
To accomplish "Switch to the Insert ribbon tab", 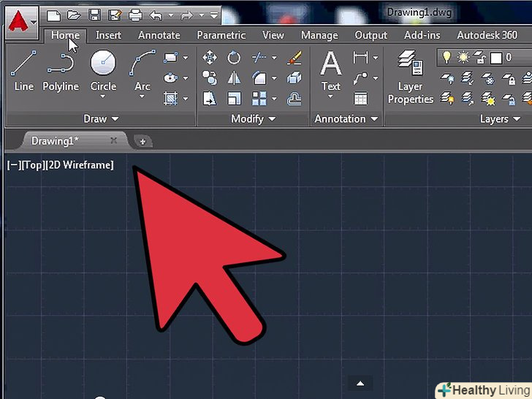I will [x=108, y=35].
